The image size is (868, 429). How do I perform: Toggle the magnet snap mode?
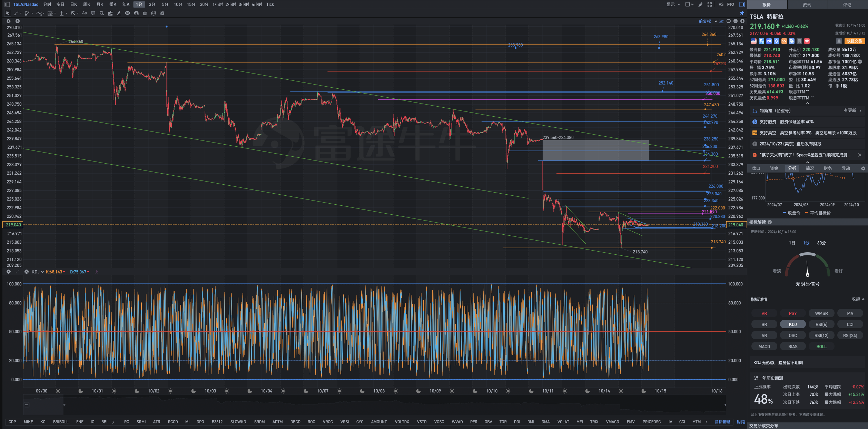click(x=136, y=13)
